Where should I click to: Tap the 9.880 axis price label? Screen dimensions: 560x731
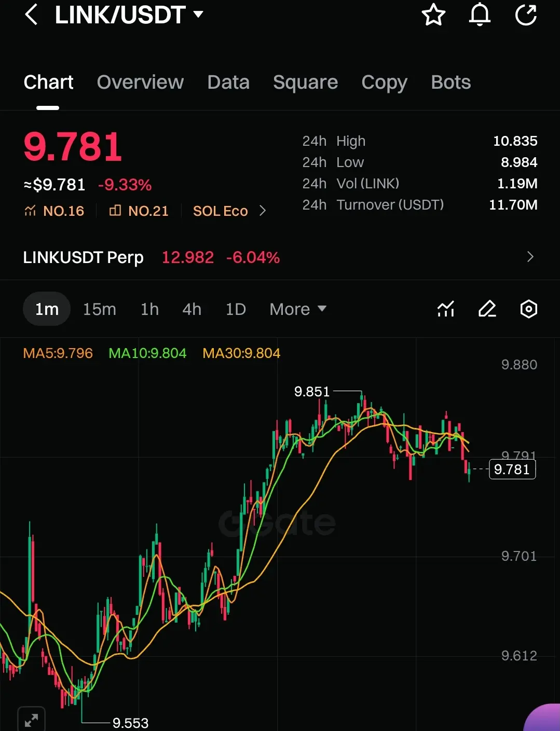coord(519,365)
